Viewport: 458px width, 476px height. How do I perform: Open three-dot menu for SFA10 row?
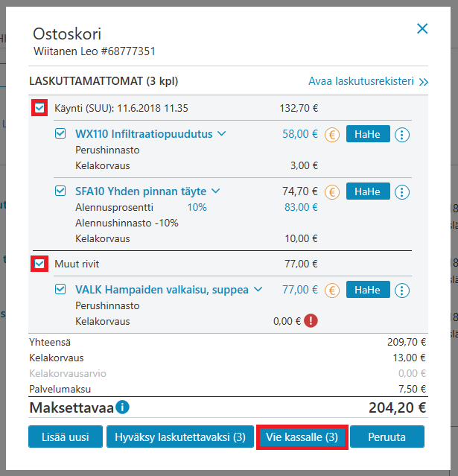click(402, 192)
